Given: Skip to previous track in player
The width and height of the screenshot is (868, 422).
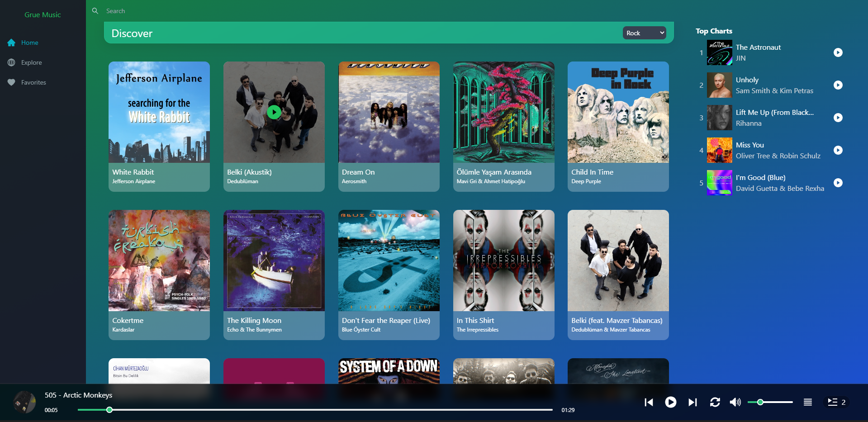Looking at the screenshot, I should pyautogui.click(x=649, y=402).
